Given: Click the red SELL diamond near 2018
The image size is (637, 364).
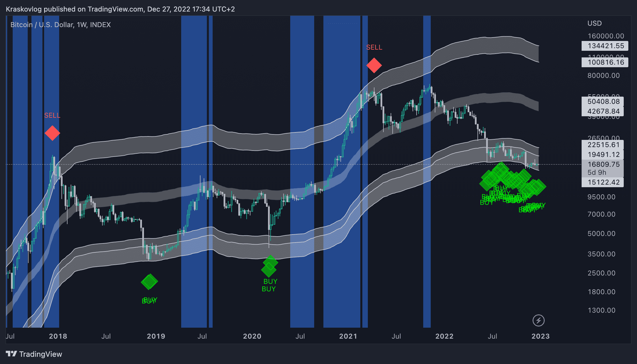Looking at the screenshot, I should [x=52, y=133].
